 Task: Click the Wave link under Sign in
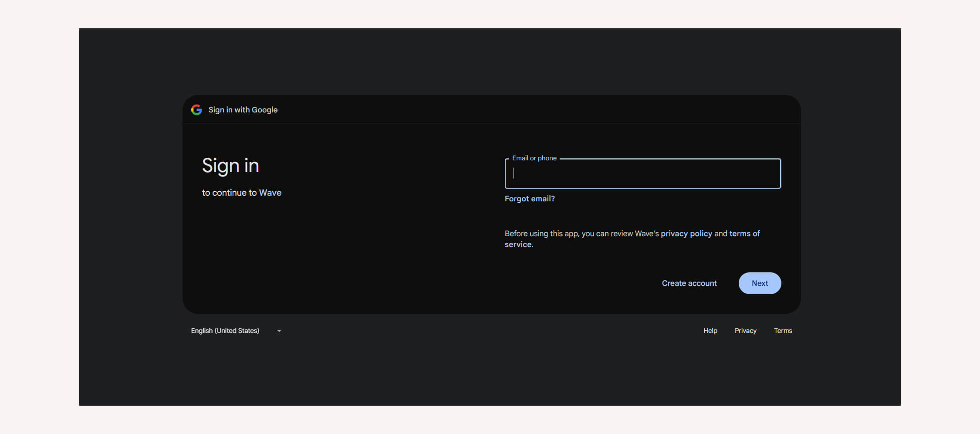click(270, 192)
